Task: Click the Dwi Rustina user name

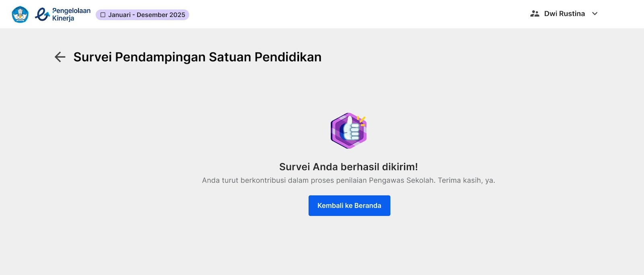Action: (564, 14)
